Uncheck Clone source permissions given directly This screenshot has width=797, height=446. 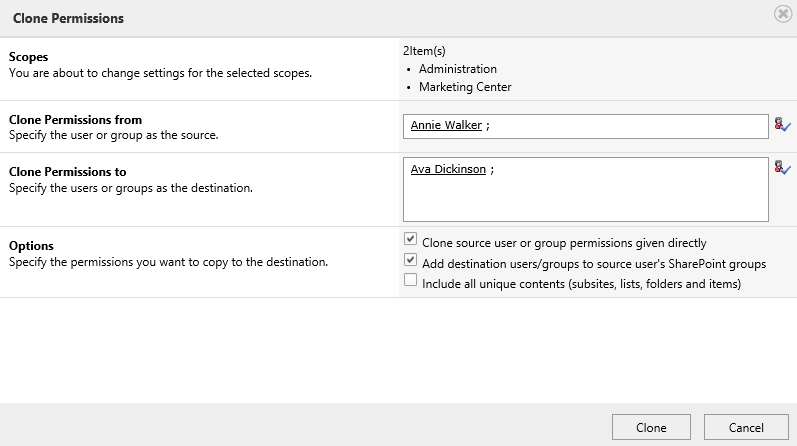[x=410, y=241]
